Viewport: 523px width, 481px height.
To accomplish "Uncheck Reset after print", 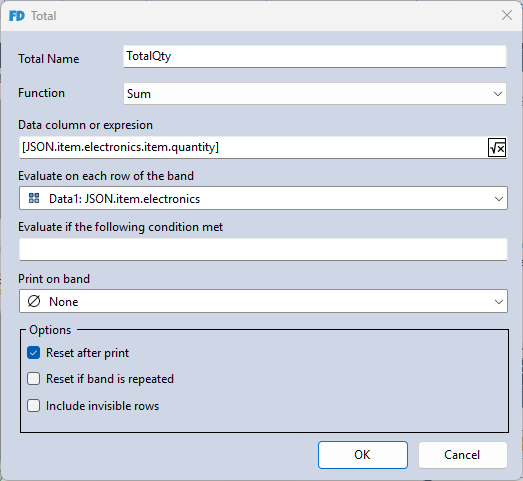I will point(34,353).
